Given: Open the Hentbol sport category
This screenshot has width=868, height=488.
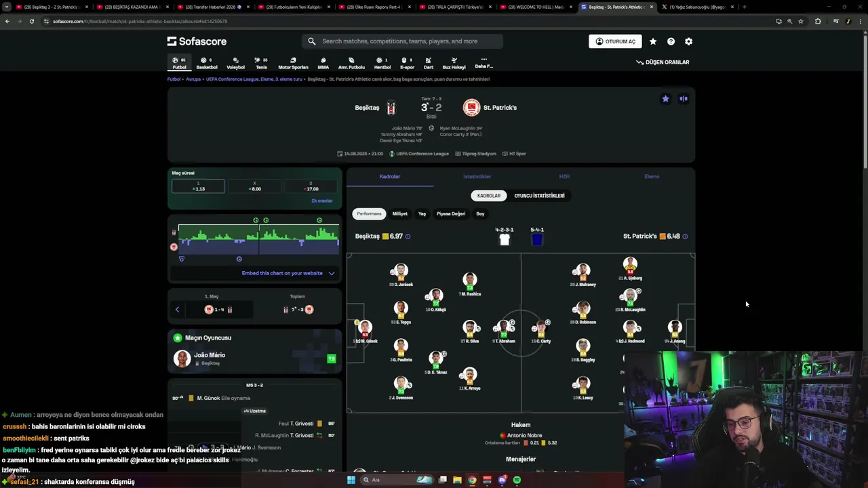Looking at the screenshot, I should coord(382,63).
